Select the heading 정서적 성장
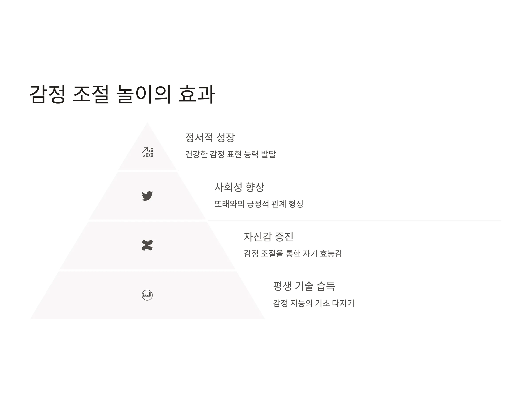Image resolution: width=532 pixels, height=399 pixels. click(210, 138)
